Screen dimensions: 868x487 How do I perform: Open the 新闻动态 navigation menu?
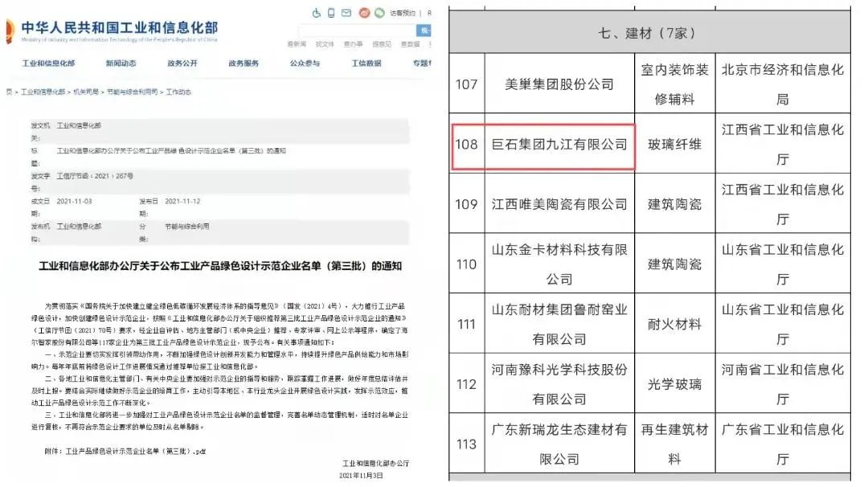coord(121,63)
